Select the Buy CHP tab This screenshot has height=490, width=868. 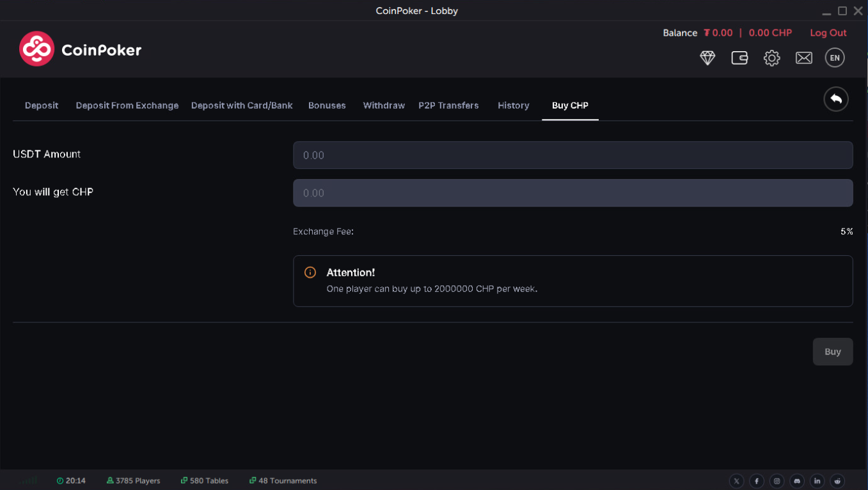pyautogui.click(x=570, y=106)
